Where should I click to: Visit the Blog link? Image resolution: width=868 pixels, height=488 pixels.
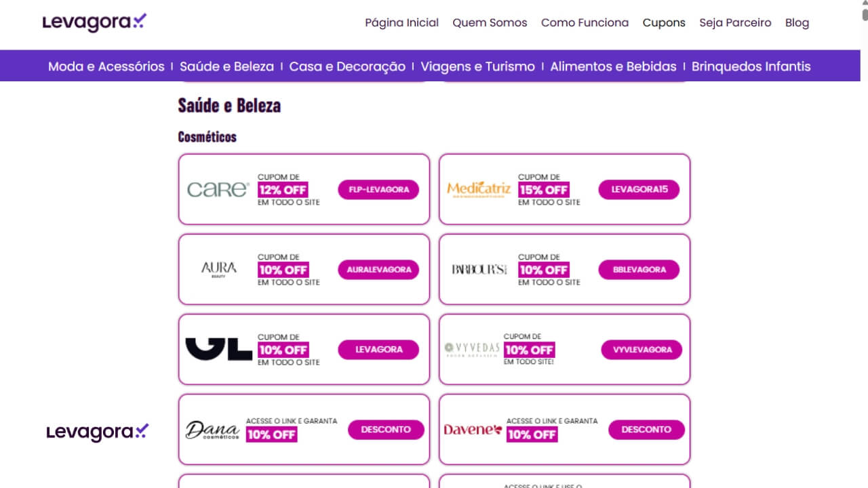[797, 22]
